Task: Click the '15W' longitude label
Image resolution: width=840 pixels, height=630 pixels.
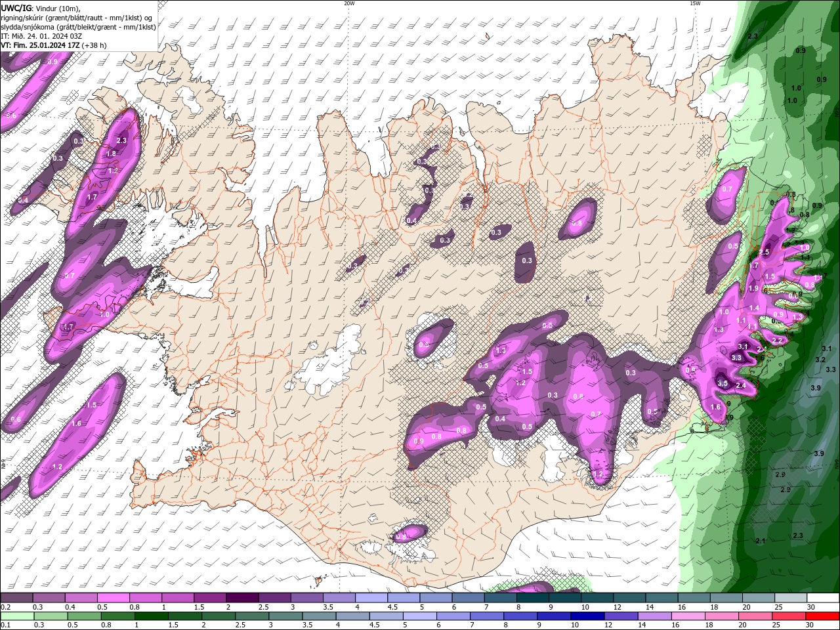Action: click(695, 3)
